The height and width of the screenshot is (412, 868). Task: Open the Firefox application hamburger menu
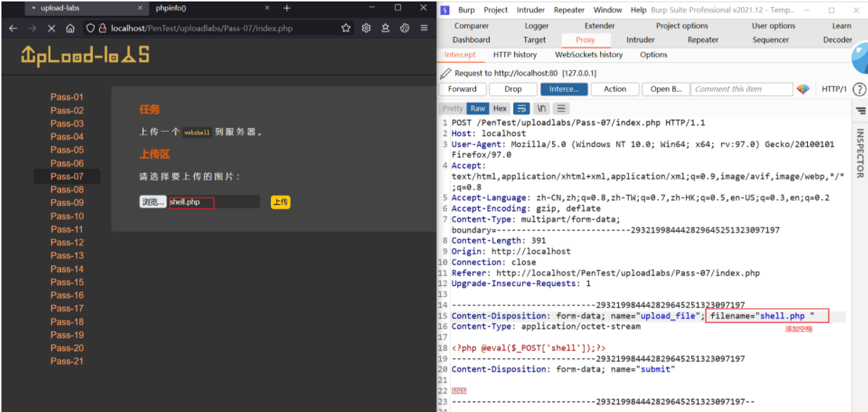pyautogui.click(x=424, y=28)
